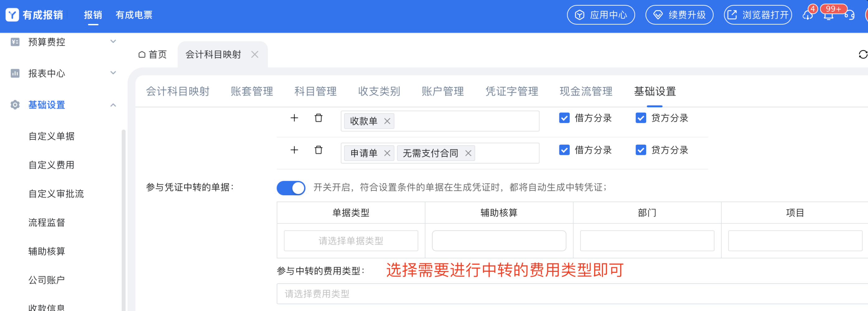Click the plus icon in the 申请单 row
868x311 pixels.
tap(294, 150)
